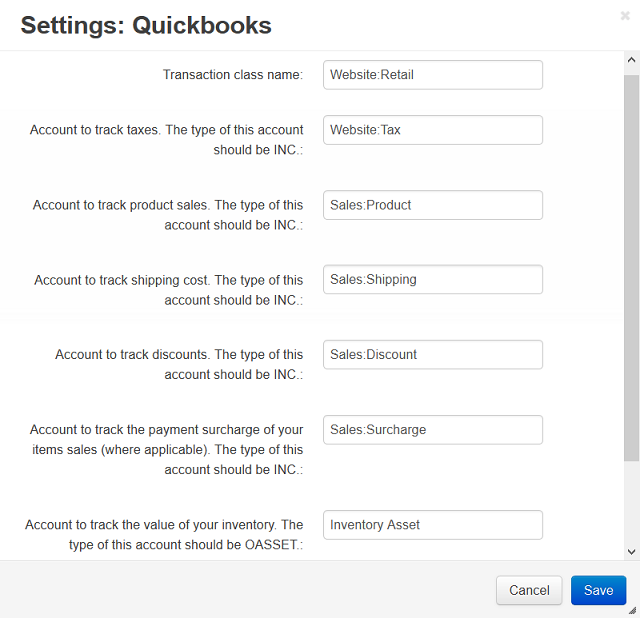This screenshot has height=618, width=640.
Task: Click the 'Account to track taxes' label
Action: 166,140
